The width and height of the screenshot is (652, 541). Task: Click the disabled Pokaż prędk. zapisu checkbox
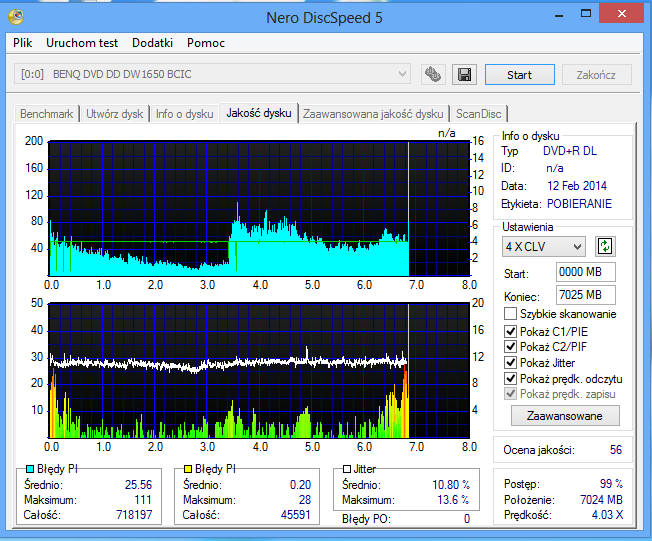coord(510,394)
